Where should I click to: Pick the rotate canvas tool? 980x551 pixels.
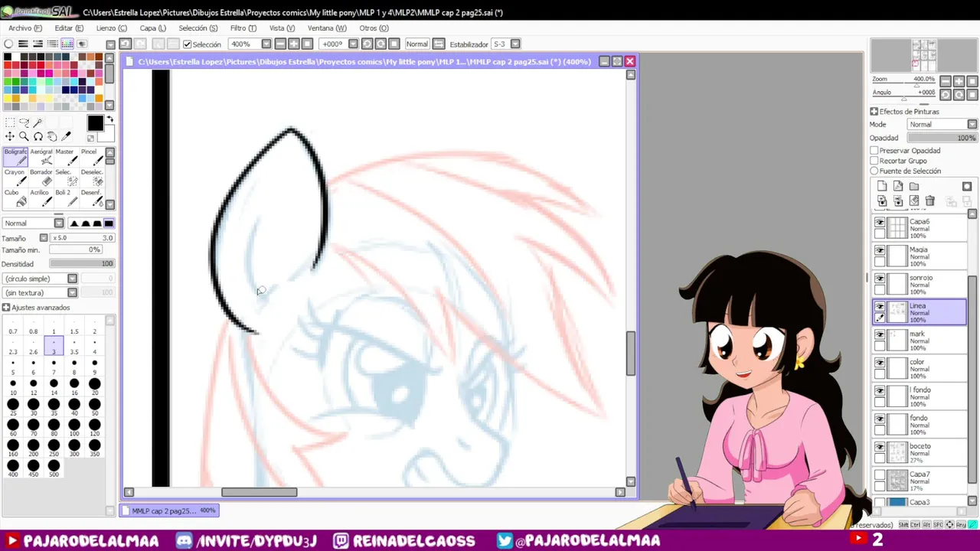point(38,136)
